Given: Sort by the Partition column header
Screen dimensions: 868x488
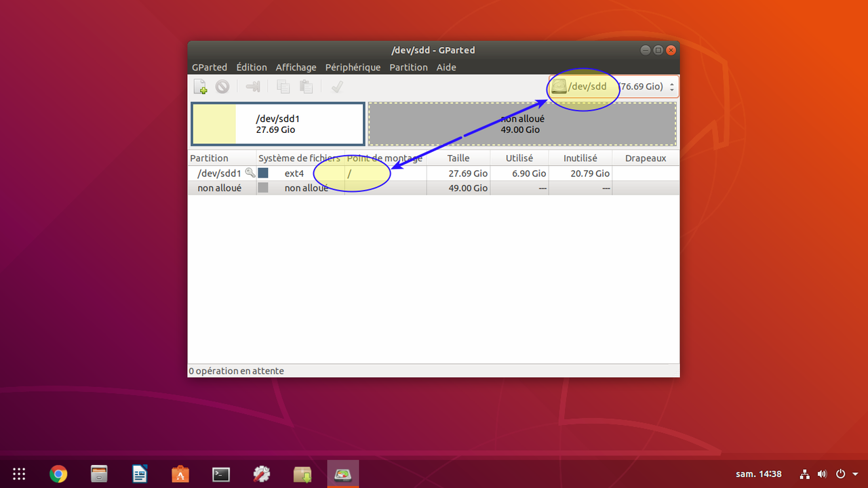Looking at the screenshot, I should 222,158.
